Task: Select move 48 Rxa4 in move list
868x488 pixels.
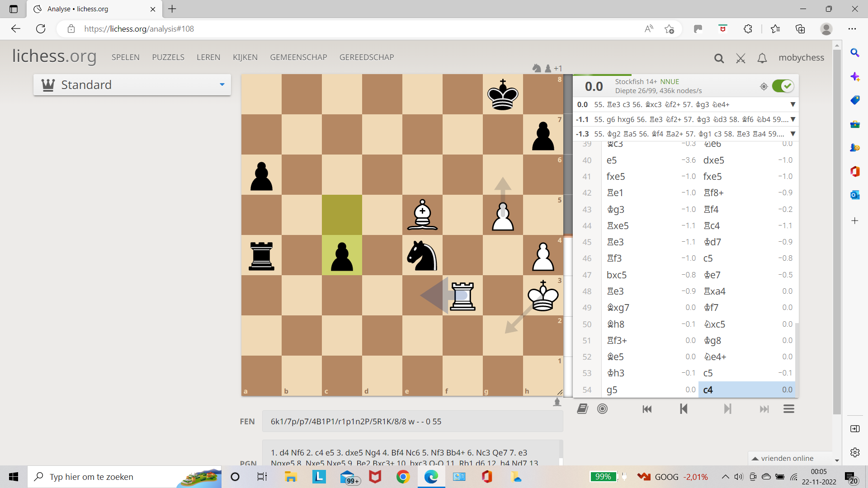Action: click(714, 291)
